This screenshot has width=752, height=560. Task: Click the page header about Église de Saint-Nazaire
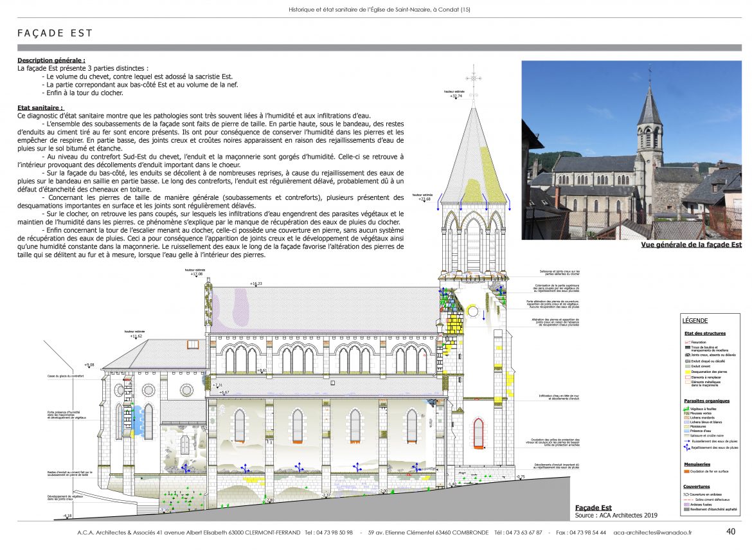point(379,9)
